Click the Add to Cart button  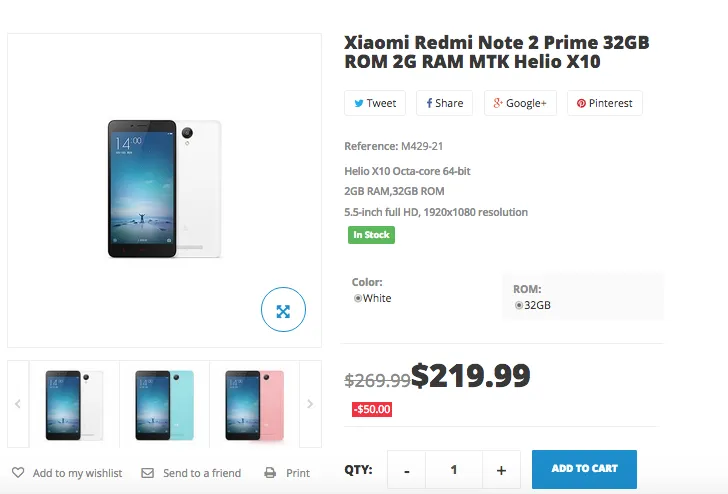(x=584, y=469)
